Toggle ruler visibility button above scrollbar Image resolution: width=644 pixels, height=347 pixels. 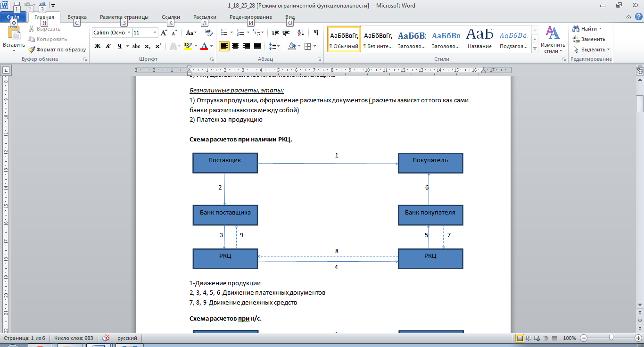pos(640,71)
